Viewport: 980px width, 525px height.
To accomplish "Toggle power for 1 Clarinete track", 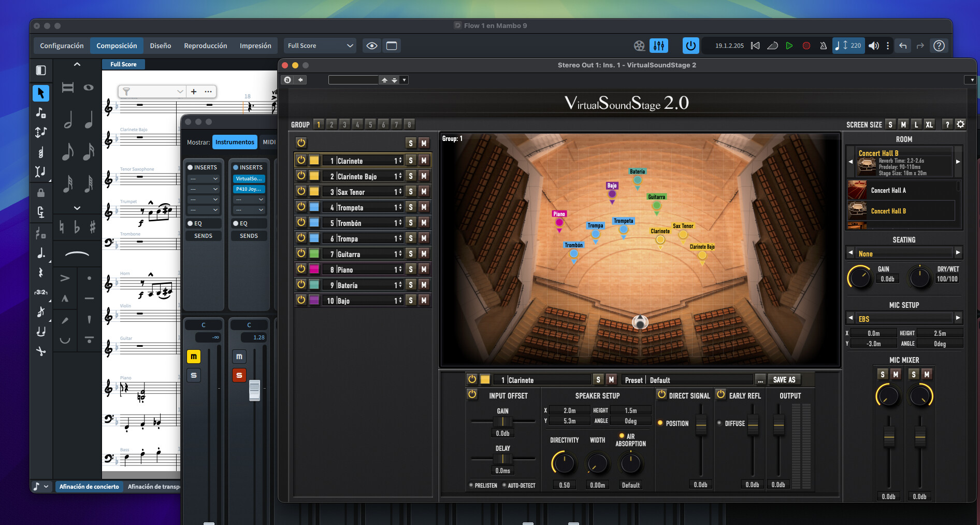I will tap(301, 161).
